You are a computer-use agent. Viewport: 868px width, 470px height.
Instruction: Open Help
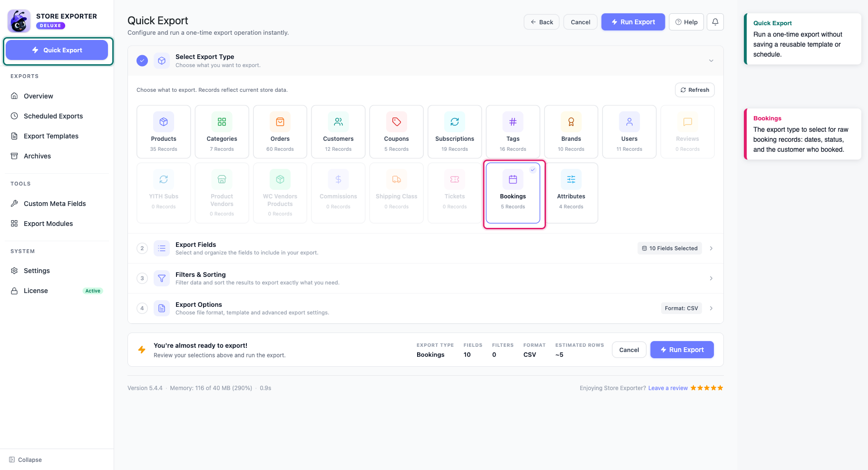click(686, 22)
